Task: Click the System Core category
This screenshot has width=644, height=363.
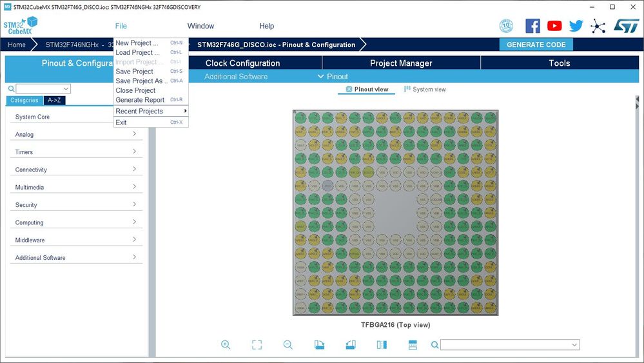Action: tap(62, 117)
